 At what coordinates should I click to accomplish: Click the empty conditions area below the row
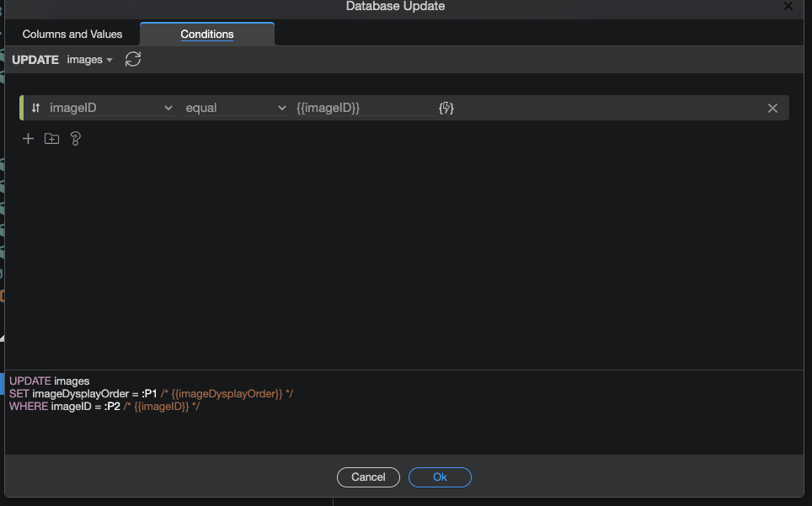click(404, 253)
